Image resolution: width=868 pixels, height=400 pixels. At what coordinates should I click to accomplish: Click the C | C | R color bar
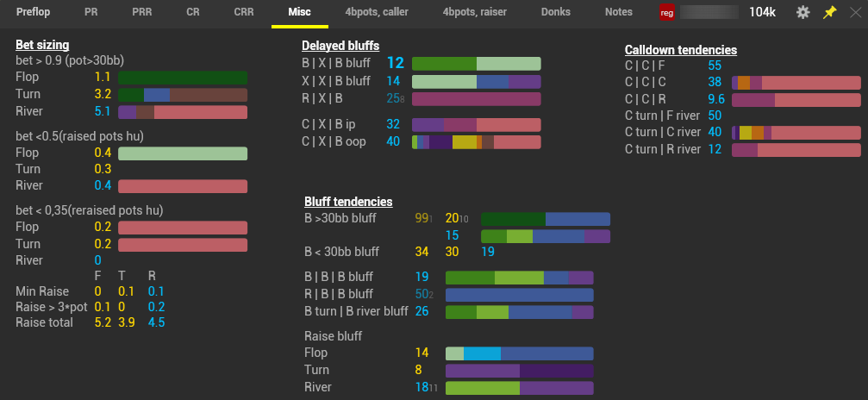pyautogui.click(x=796, y=100)
